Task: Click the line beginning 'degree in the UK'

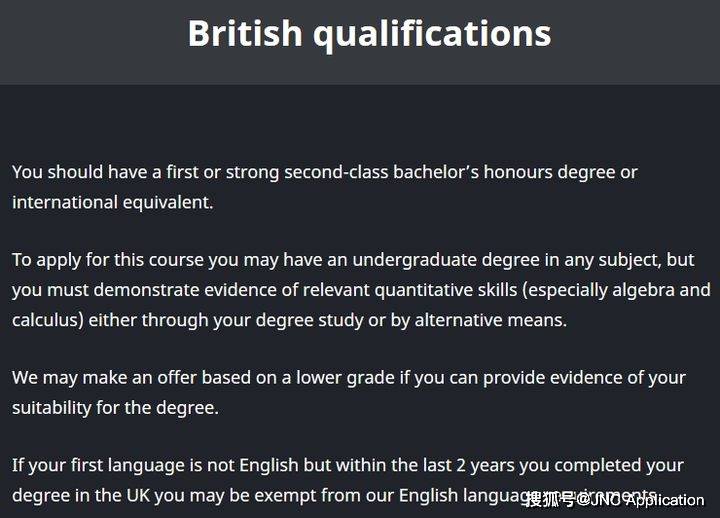Action: point(336,496)
